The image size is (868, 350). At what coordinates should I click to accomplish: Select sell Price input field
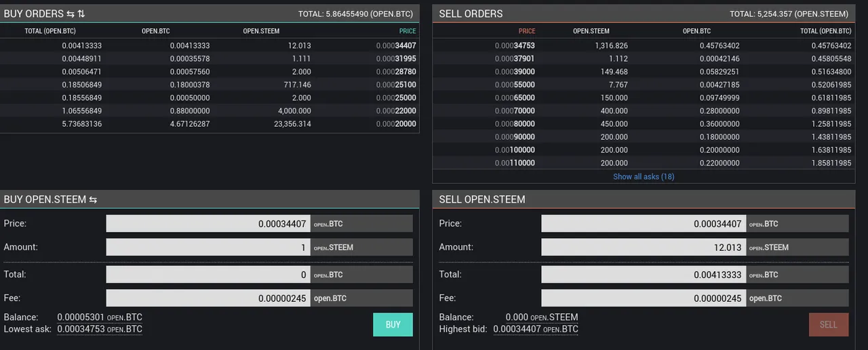[x=644, y=224]
